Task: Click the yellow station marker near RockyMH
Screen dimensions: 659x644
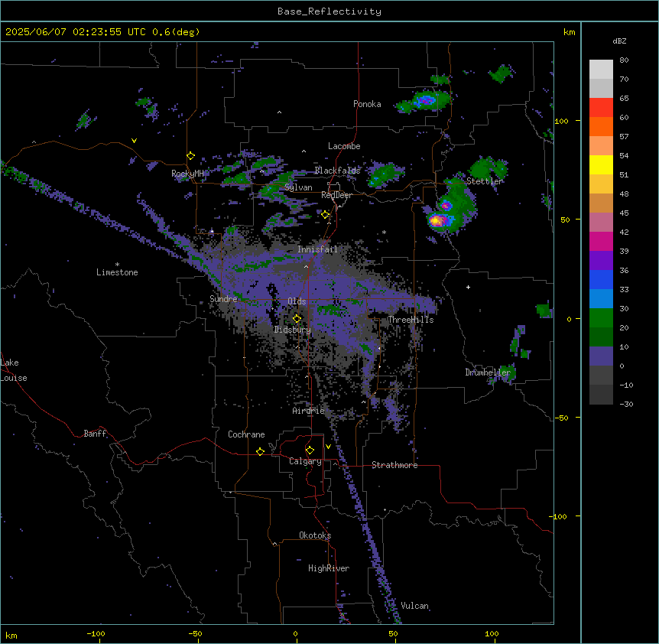Action: point(190,155)
